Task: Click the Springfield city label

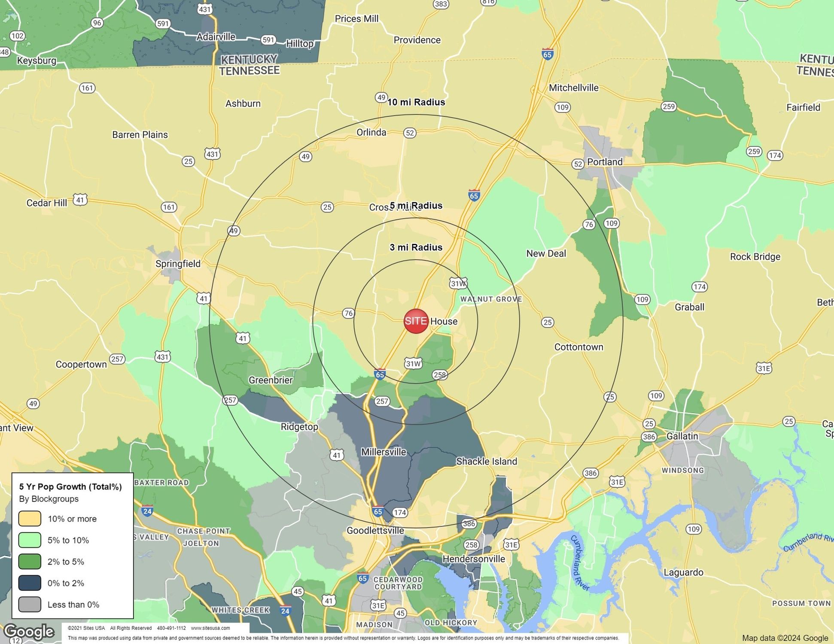Action: pos(178,264)
